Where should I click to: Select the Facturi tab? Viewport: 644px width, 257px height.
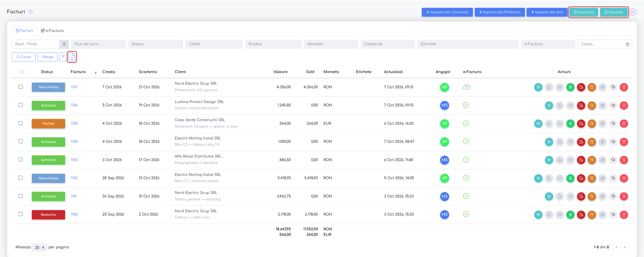tap(24, 31)
